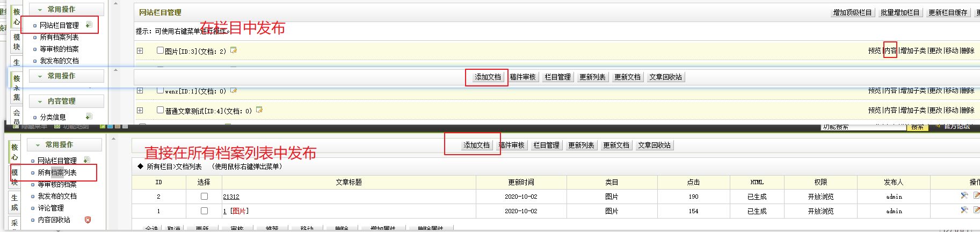Choose the blue theme color swatch
This screenshot has height=232, width=980.
[x=110, y=127]
